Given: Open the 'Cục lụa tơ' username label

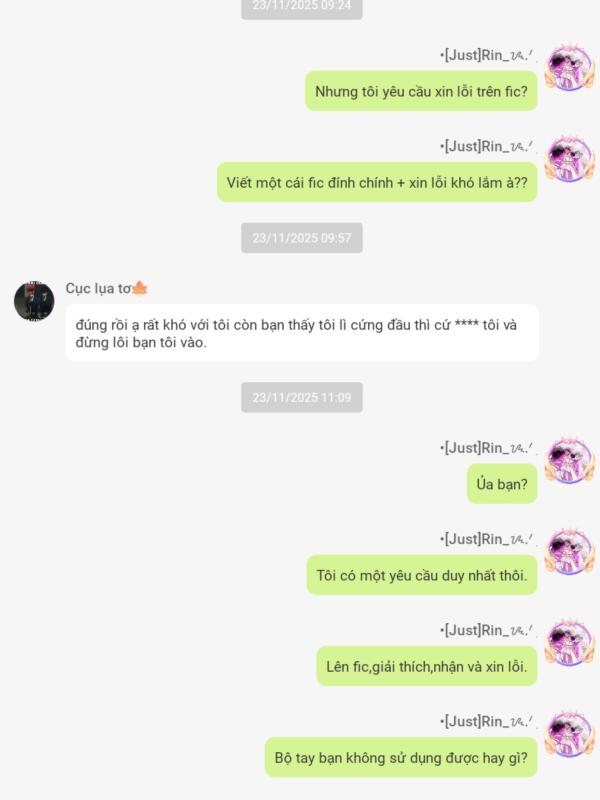Looking at the screenshot, I should coord(98,288).
